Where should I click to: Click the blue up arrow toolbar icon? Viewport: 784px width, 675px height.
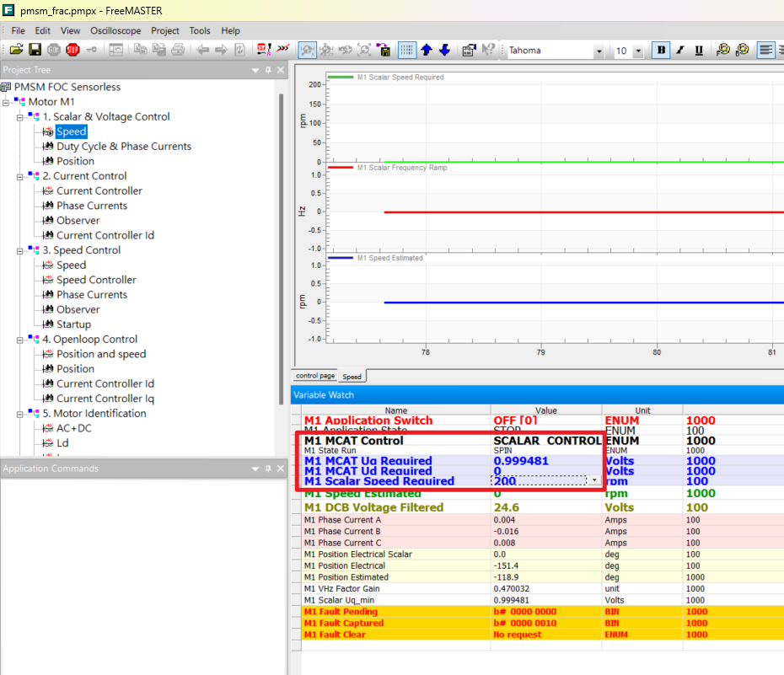pos(427,50)
